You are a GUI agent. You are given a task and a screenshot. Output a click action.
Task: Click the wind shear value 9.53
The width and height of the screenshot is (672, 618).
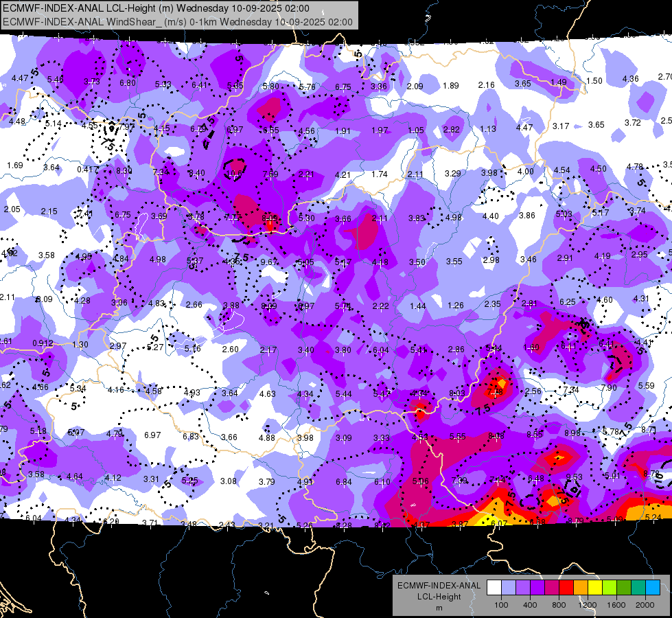(x=575, y=477)
